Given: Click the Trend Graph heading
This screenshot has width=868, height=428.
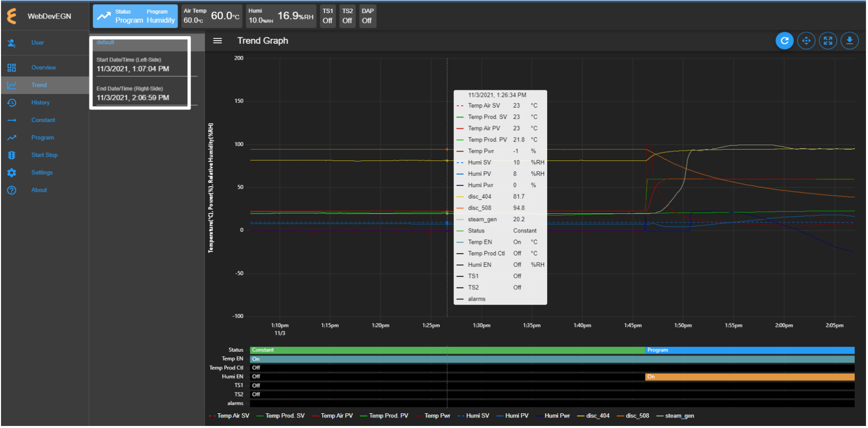Looking at the screenshot, I should (262, 41).
